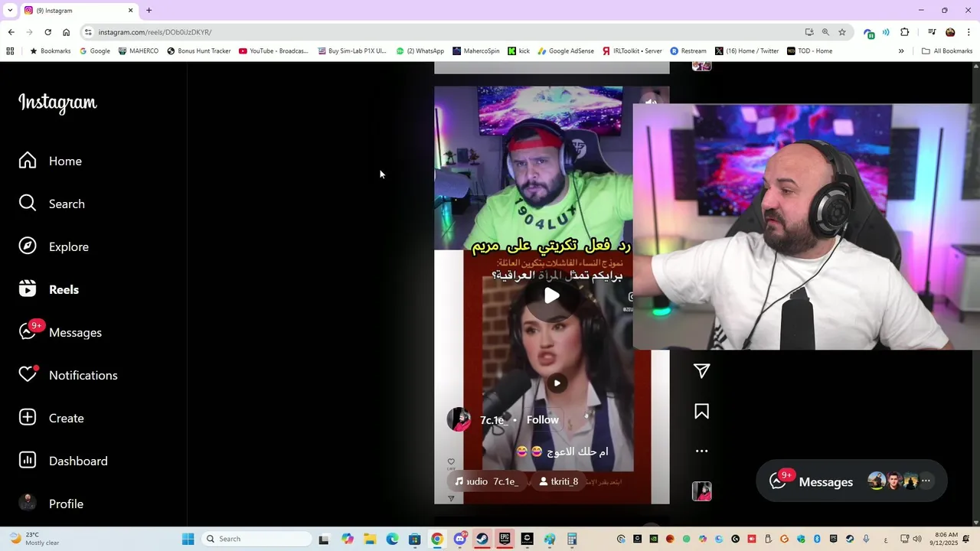980x551 pixels.
Task: Save the reel with the bookmark icon
Action: click(x=701, y=412)
